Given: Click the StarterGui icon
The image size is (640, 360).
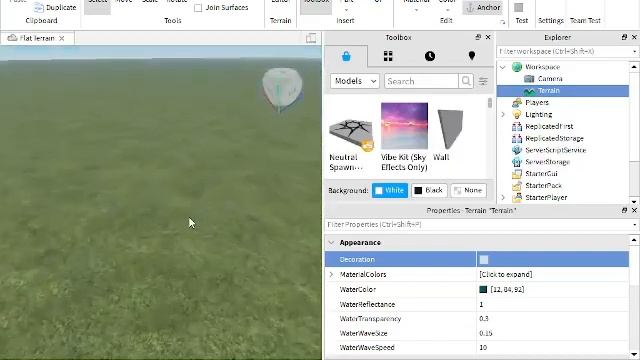Looking at the screenshot, I should click(517, 173).
